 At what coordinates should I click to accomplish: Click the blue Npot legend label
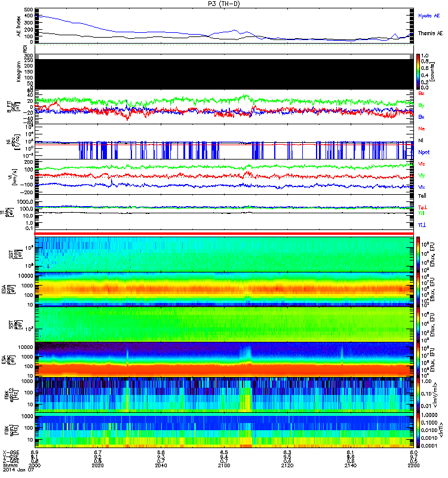tap(424, 152)
